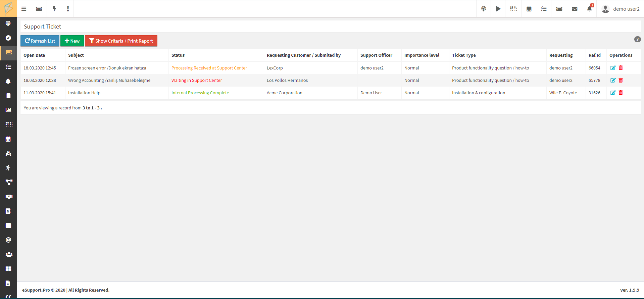Viewport: 644px width, 299px height.
Task: Click the ticket icon next to the hamburger menu
Action: [39, 9]
